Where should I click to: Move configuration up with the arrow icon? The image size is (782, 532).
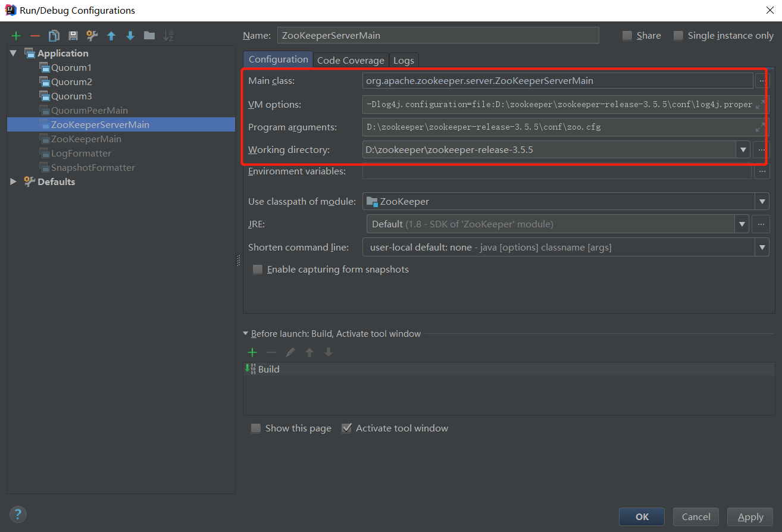point(111,36)
